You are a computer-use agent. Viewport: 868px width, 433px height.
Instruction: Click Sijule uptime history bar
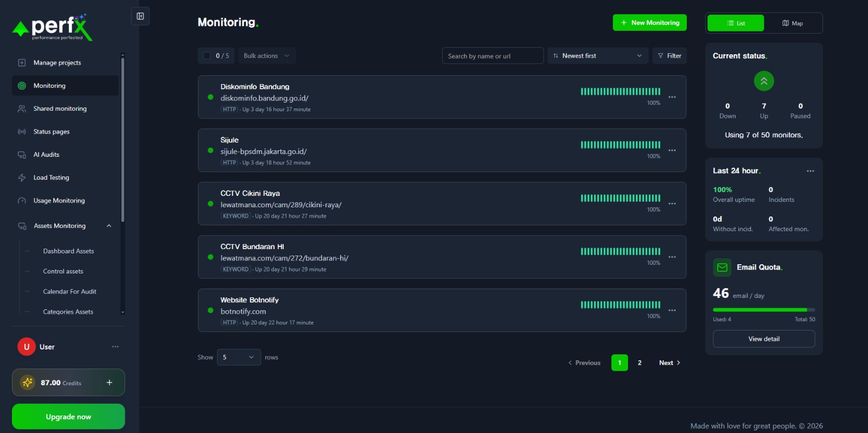coord(621,145)
